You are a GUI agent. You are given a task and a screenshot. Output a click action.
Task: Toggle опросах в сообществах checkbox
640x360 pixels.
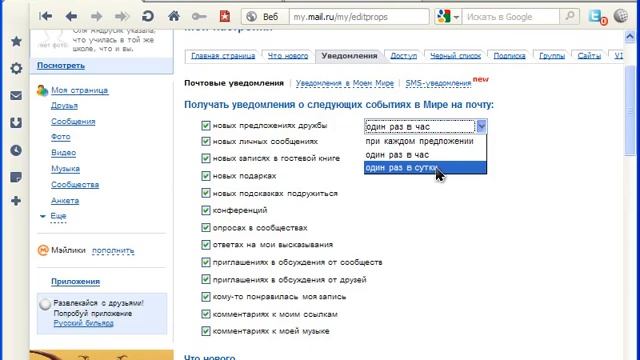pyautogui.click(x=206, y=227)
